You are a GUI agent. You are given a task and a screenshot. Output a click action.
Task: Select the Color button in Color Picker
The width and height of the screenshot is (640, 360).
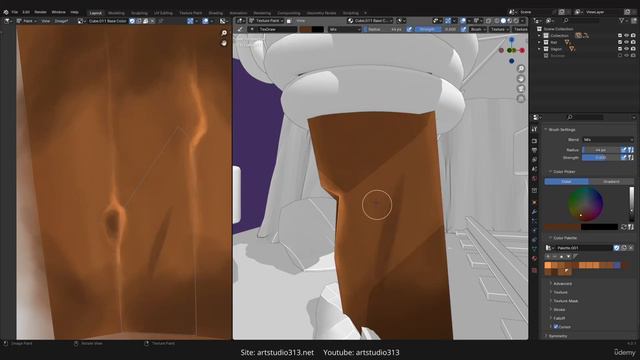pyautogui.click(x=566, y=182)
